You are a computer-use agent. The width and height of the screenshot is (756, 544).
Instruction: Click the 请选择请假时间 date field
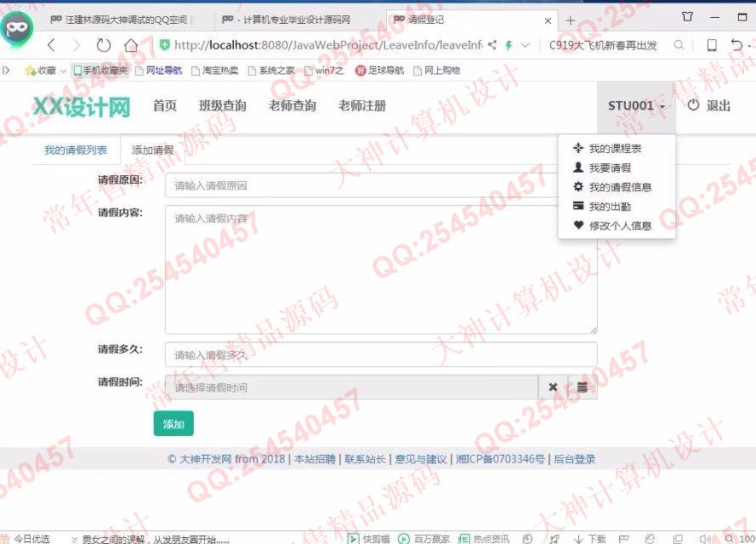point(351,388)
